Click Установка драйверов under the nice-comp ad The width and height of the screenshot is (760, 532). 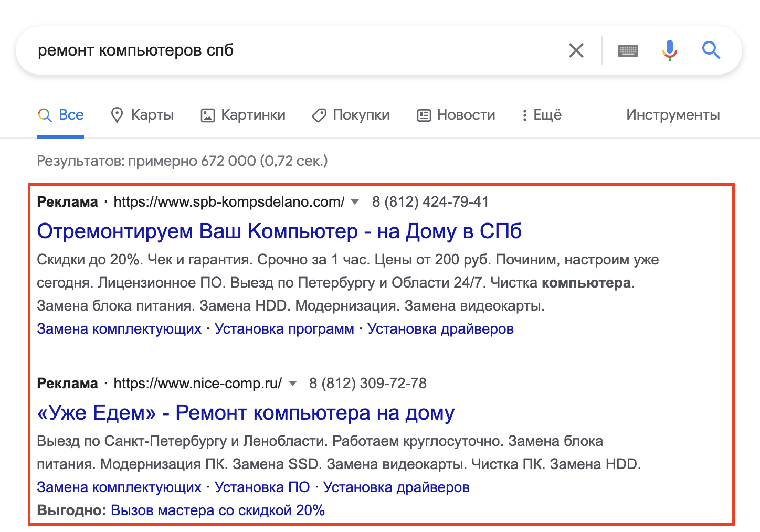point(396,487)
